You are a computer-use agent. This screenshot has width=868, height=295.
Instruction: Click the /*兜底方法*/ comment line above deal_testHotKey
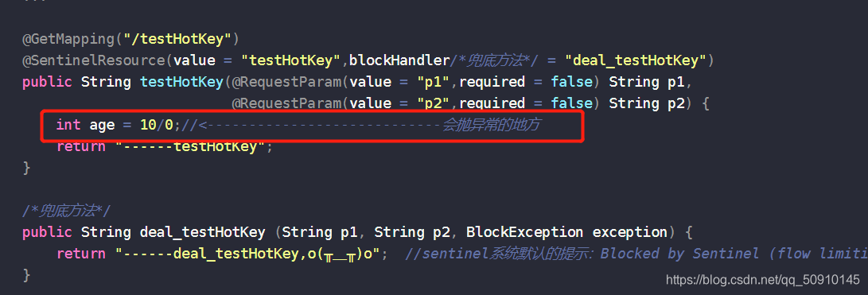pyautogui.click(x=66, y=211)
